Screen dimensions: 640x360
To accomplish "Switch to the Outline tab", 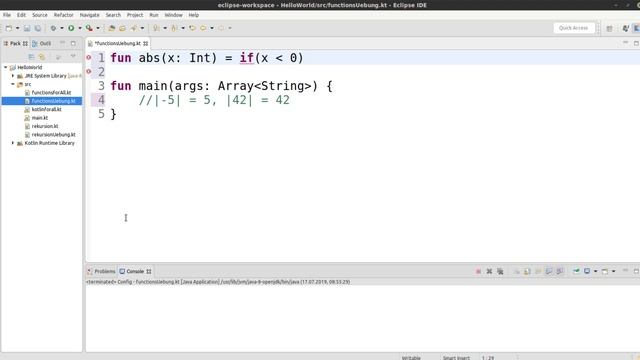I will point(42,43).
